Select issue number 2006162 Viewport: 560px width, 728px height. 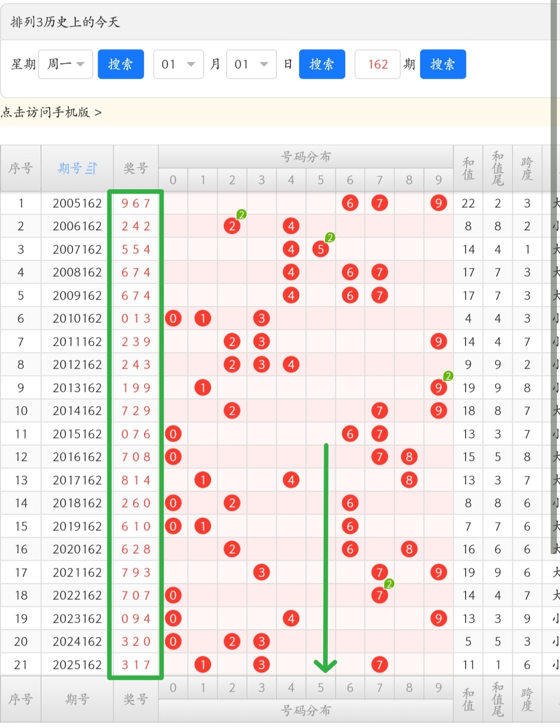coord(77,226)
